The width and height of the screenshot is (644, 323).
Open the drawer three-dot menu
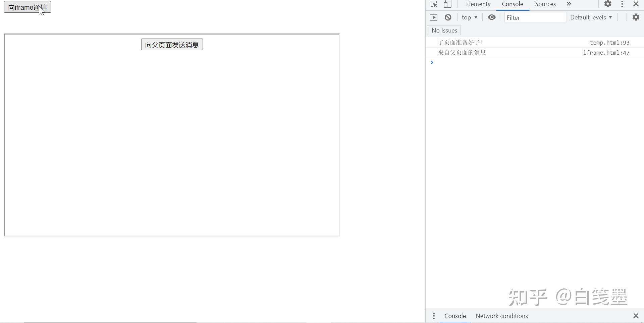[434, 316]
